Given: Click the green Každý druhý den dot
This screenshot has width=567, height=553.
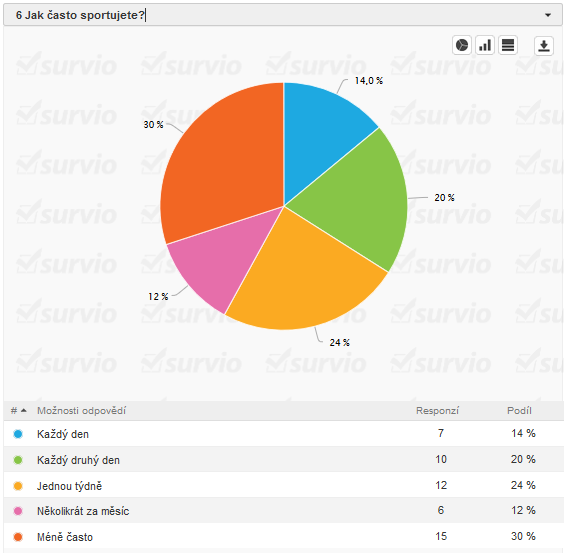Looking at the screenshot, I should point(18,460).
